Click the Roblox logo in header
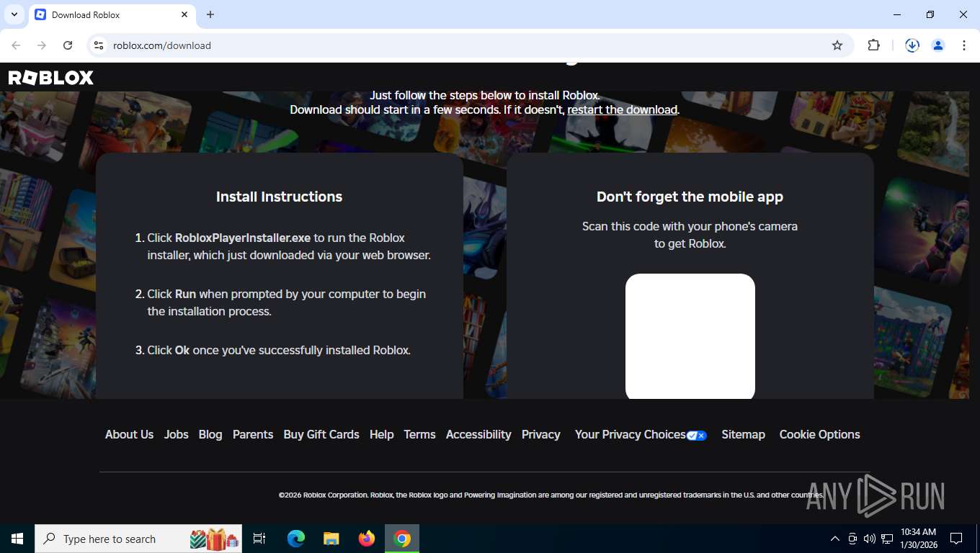This screenshot has height=553, width=980. (51, 78)
